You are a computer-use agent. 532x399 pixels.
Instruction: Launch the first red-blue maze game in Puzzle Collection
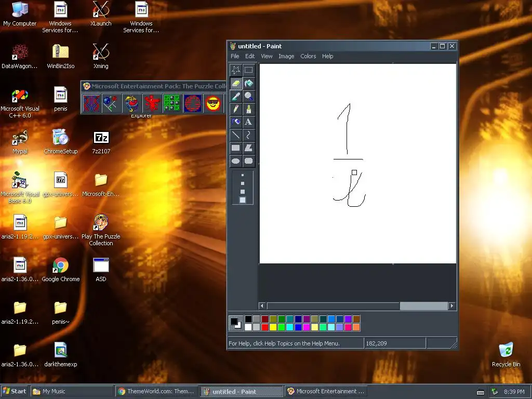coord(91,103)
